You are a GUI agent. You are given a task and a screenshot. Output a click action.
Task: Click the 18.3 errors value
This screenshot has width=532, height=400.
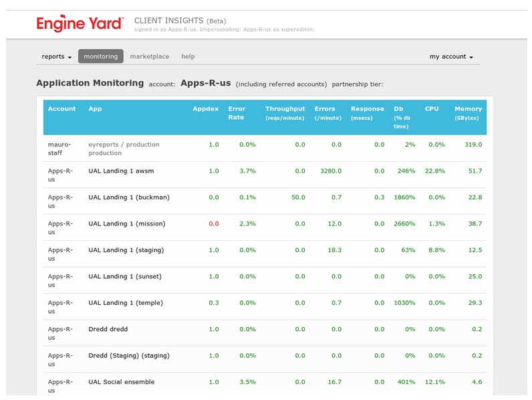point(335,250)
